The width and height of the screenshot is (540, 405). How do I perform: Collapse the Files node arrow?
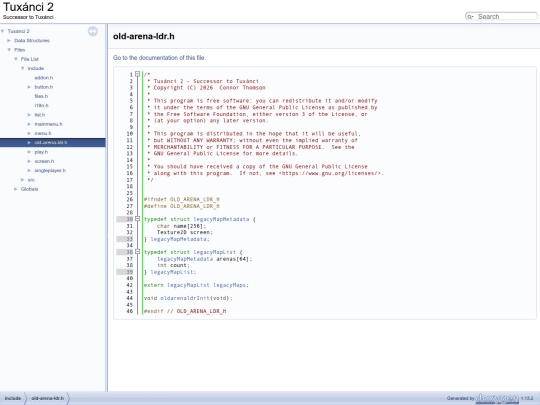click(x=9, y=50)
